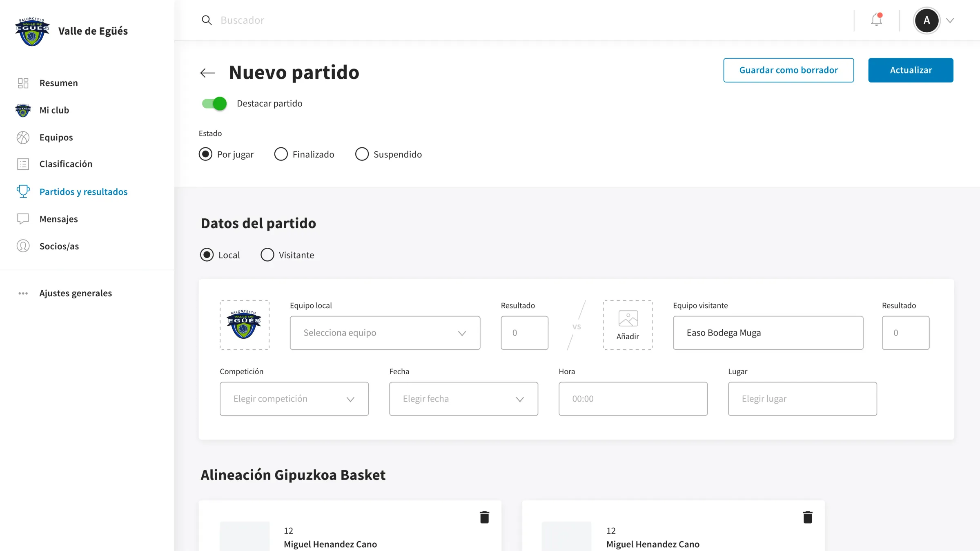Click the Valle de Egüés club logo
This screenshot has height=551, width=980.
(x=32, y=31)
